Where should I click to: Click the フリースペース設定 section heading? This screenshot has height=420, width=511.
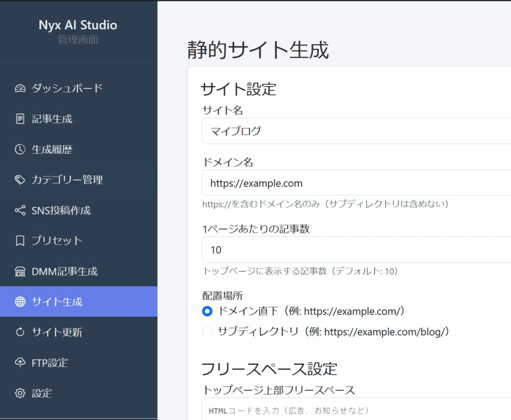click(x=269, y=369)
